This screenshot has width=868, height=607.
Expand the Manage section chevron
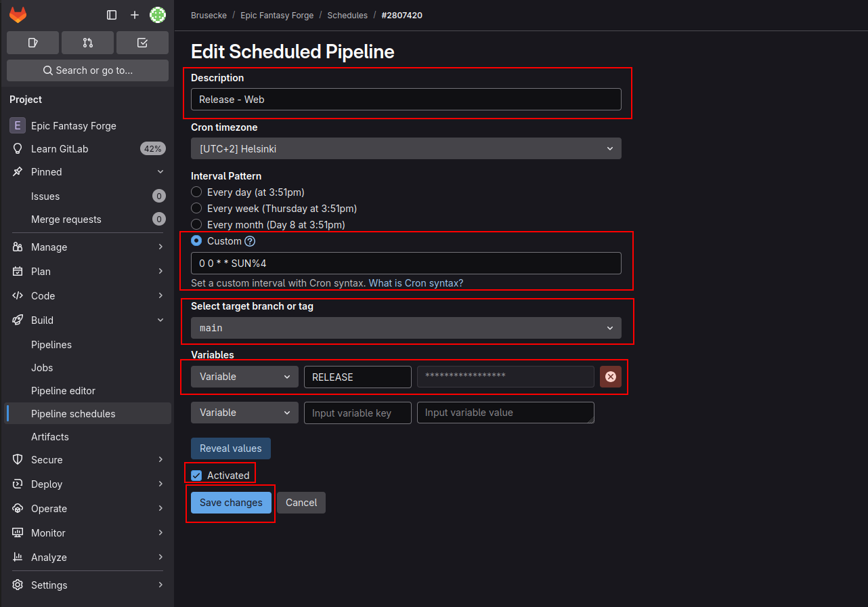pos(160,247)
